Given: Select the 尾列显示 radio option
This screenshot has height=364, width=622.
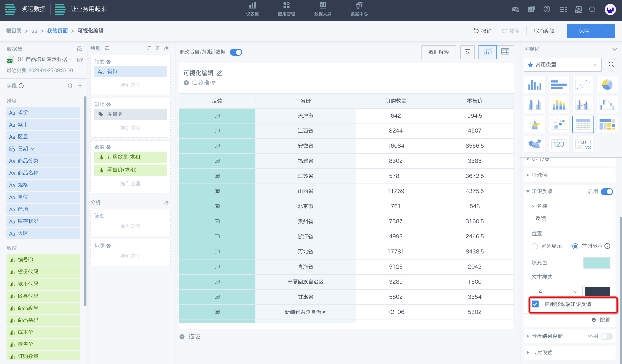Looking at the screenshot, I should click(535, 246).
